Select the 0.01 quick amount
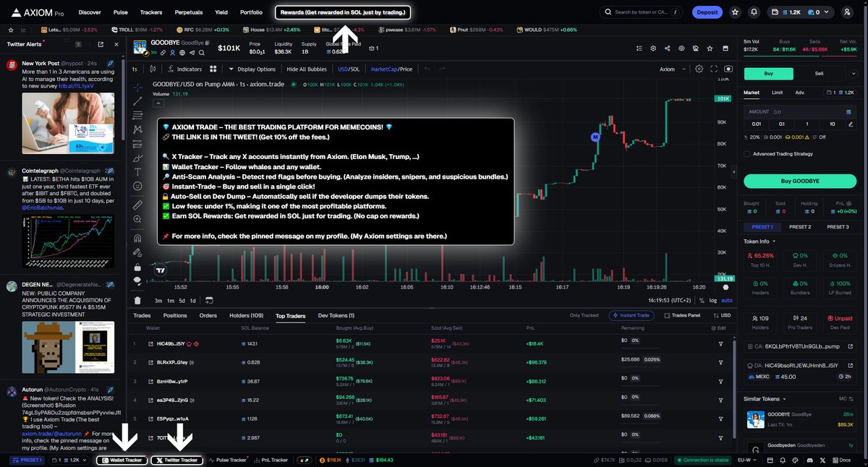 [757, 124]
